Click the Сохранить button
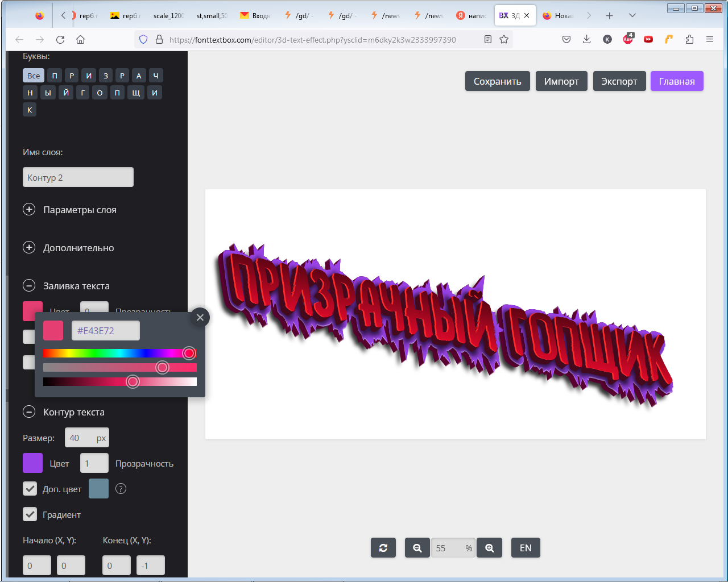This screenshot has width=728, height=582. click(x=497, y=81)
